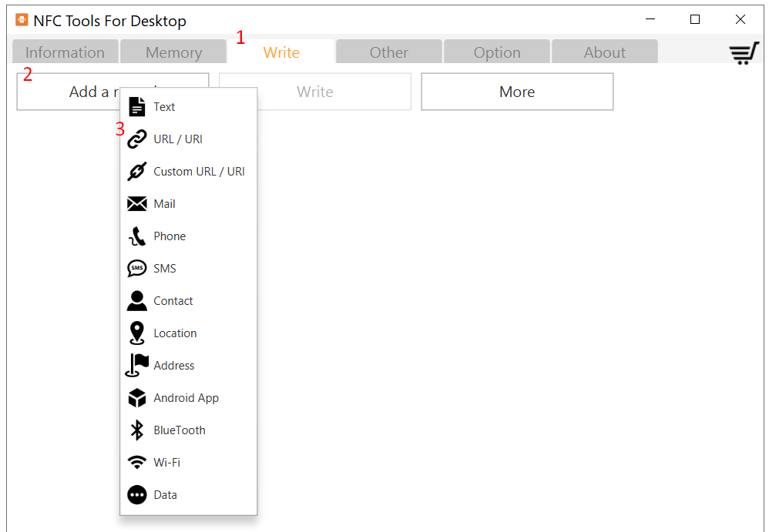Click the Contact person icon
Viewport: 769px width, 532px height.
(x=137, y=301)
